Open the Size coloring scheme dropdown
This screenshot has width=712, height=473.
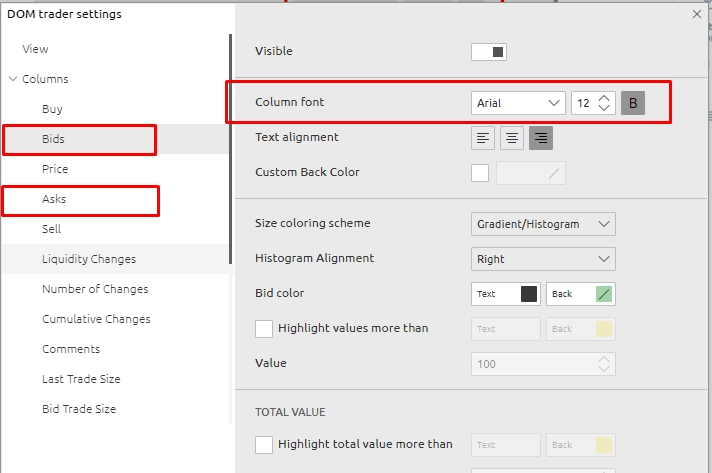click(x=544, y=224)
